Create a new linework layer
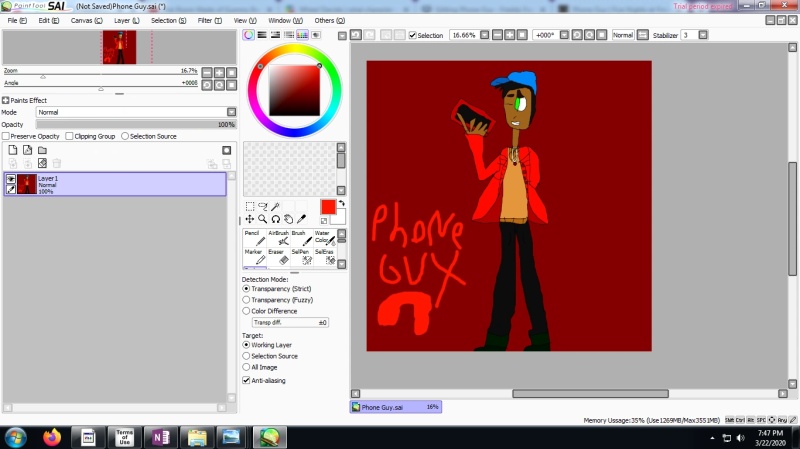Screen dimensions: 800x449 point(28,150)
